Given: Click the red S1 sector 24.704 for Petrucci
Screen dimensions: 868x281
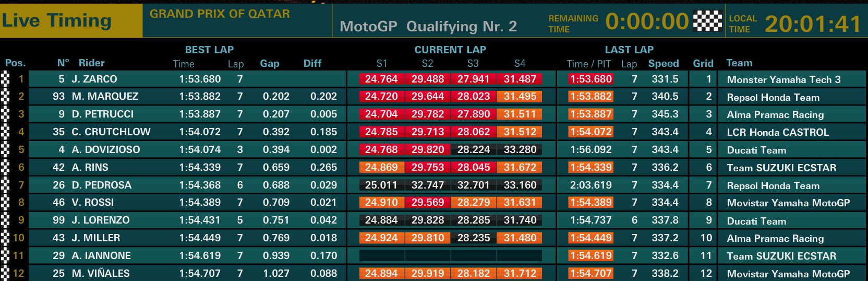Looking at the screenshot, I should tap(381, 114).
